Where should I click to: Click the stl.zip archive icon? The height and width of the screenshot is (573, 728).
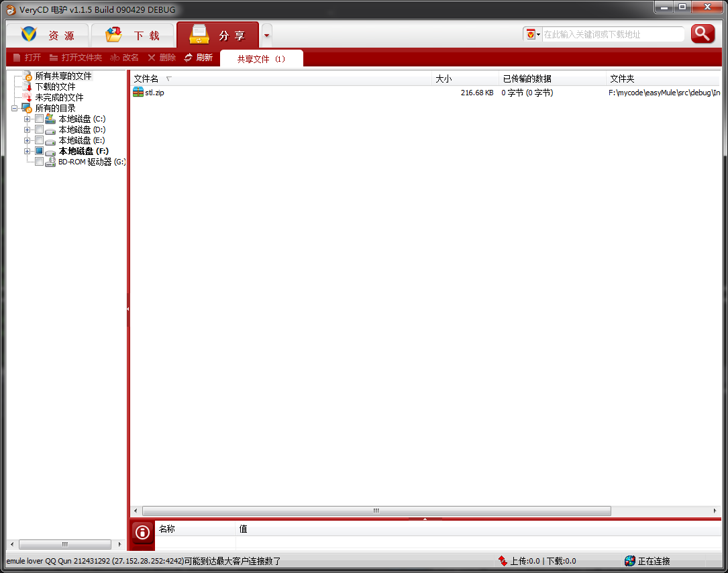[x=138, y=92]
